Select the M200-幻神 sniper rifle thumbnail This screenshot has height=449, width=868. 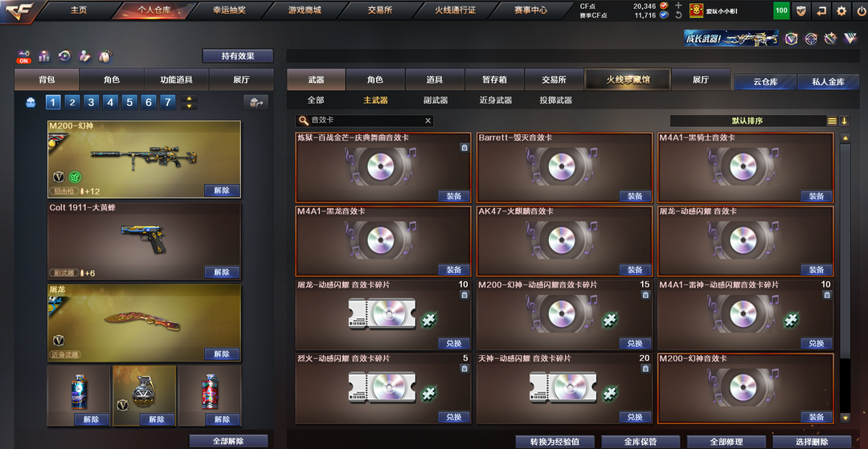point(144,160)
